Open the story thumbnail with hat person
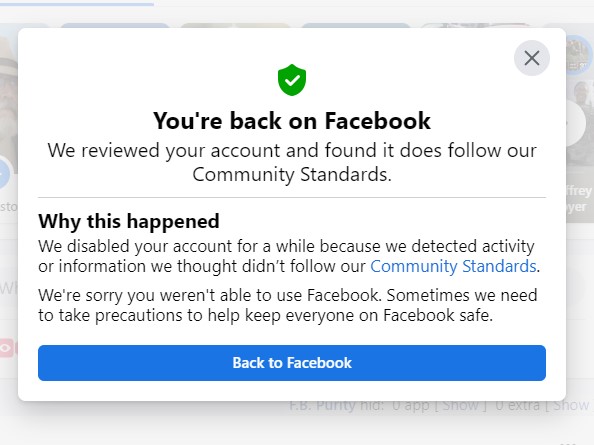This screenshot has width=594, height=445. click(x=9, y=98)
